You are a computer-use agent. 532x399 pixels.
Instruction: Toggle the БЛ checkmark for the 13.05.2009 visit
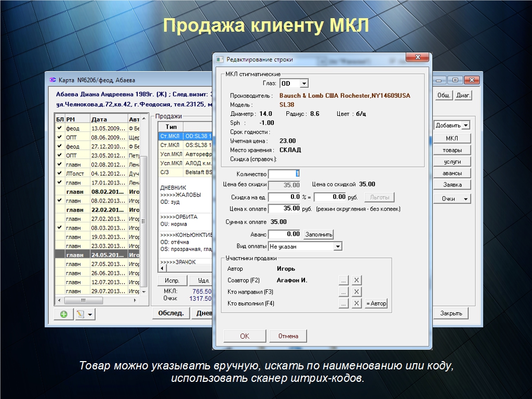[x=59, y=128]
